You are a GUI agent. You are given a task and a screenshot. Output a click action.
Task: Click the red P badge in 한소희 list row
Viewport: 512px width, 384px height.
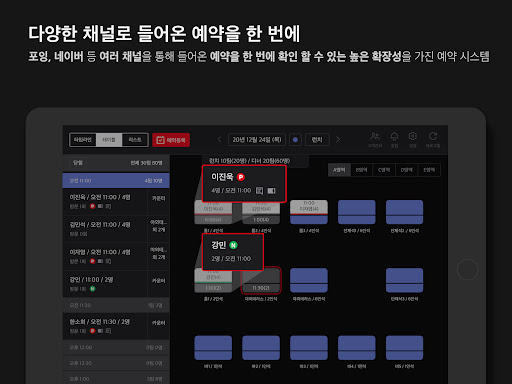[93, 331]
